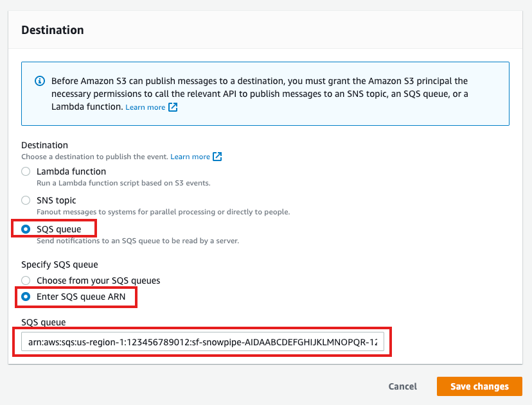The width and height of the screenshot is (532, 405).
Task: Click the 'Fanout messages to systems' description
Action: click(163, 212)
